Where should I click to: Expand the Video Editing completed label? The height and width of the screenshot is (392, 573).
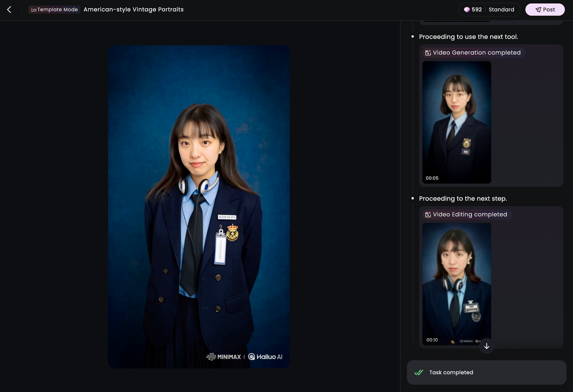[470, 215]
